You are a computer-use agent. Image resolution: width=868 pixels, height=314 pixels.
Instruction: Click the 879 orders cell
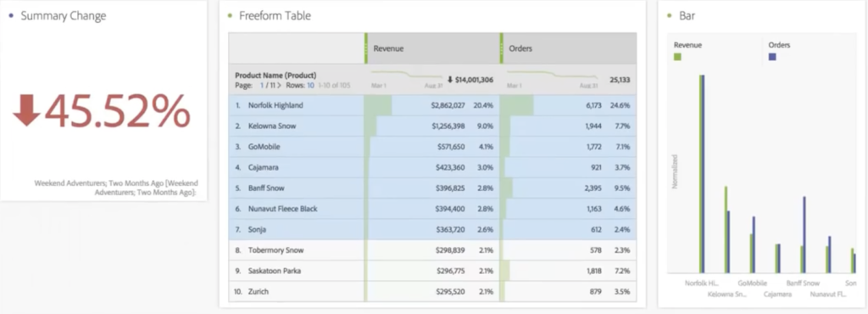pyautogui.click(x=596, y=291)
